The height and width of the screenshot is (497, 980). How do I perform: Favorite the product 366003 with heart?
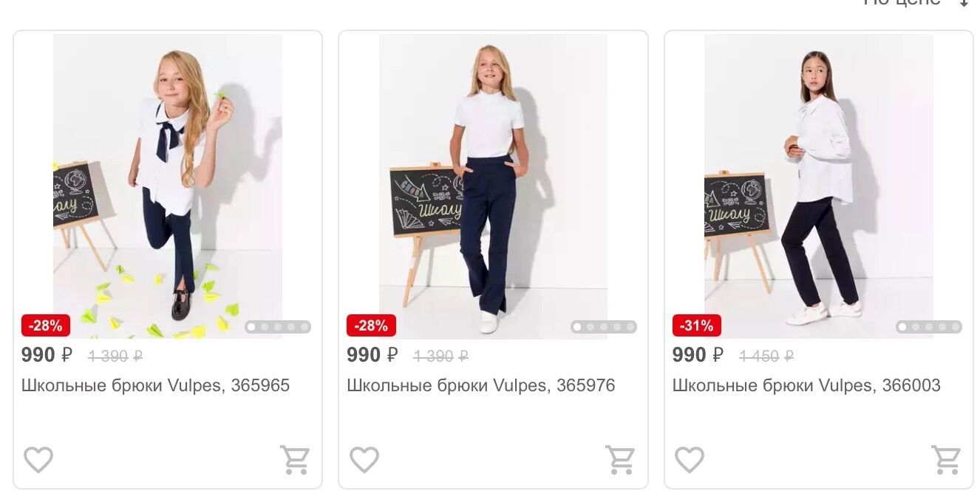pyautogui.click(x=690, y=460)
